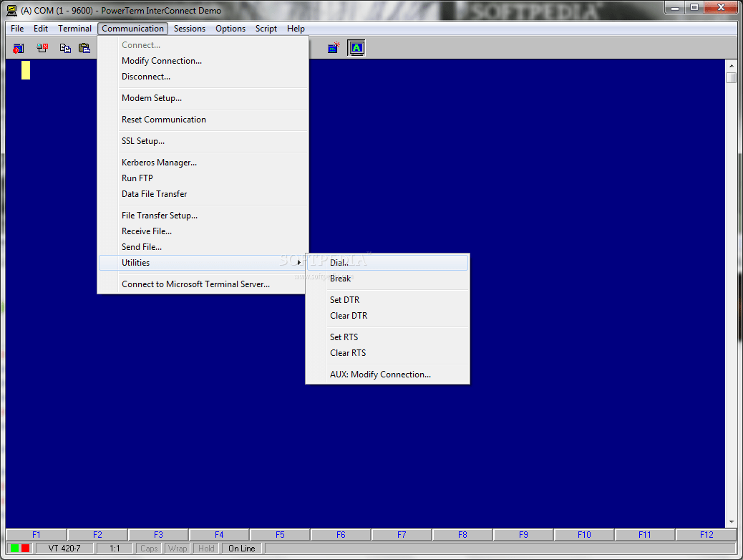This screenshot has width=743, height=560.
Task: Click the green status indicator in status bar
Action: click(15, 548)
